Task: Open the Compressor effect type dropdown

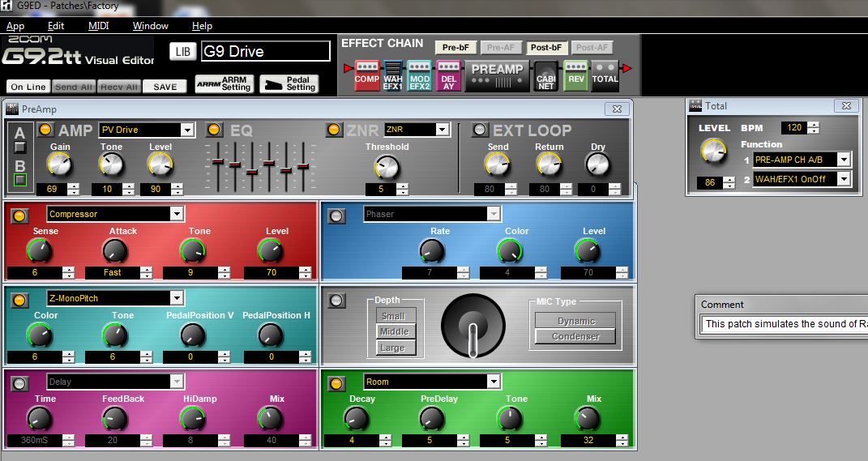Action: [x=177, y=214]
